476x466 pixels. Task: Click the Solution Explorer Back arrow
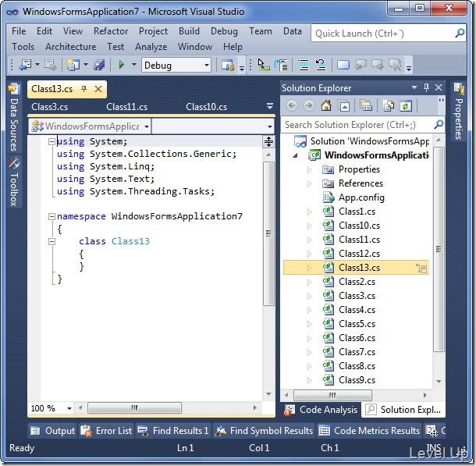point(292,105)
